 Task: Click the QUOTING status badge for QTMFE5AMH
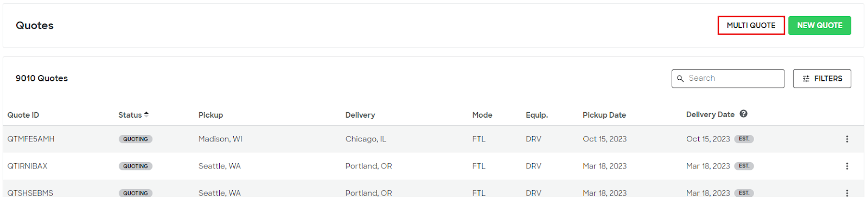click(136, 139)
